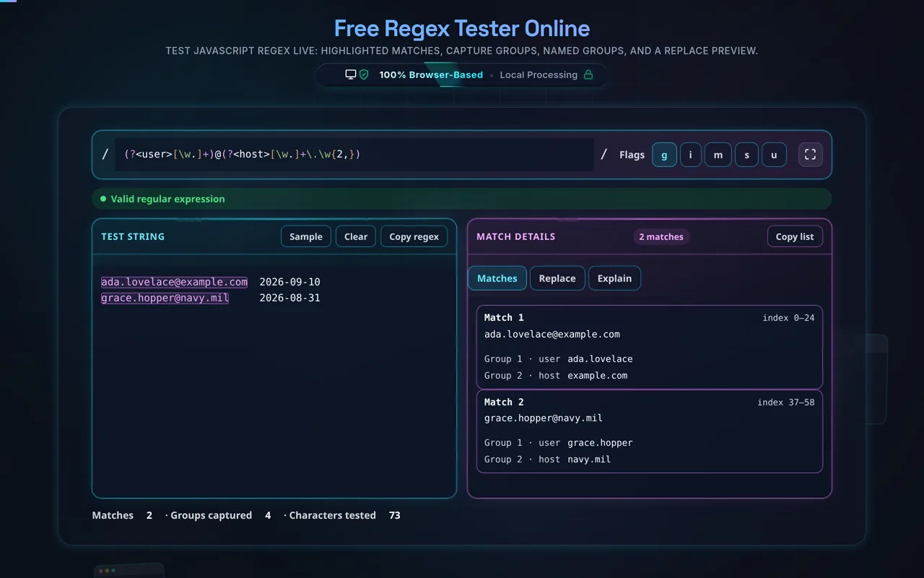Toggle the i case-insensitive flag
This screenshot has height=578, width=924.
[691, 155]
